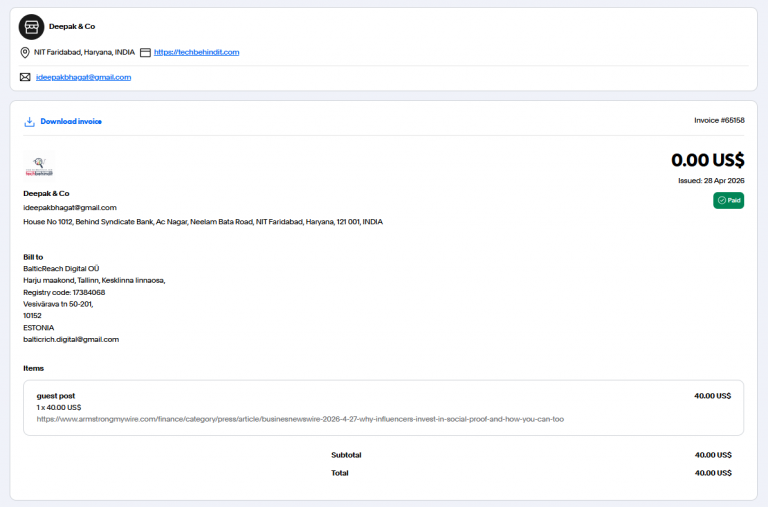This screenshot has height=507, width=768.
Task: Open the techbehindit.com website link
Action: [196, 52]
